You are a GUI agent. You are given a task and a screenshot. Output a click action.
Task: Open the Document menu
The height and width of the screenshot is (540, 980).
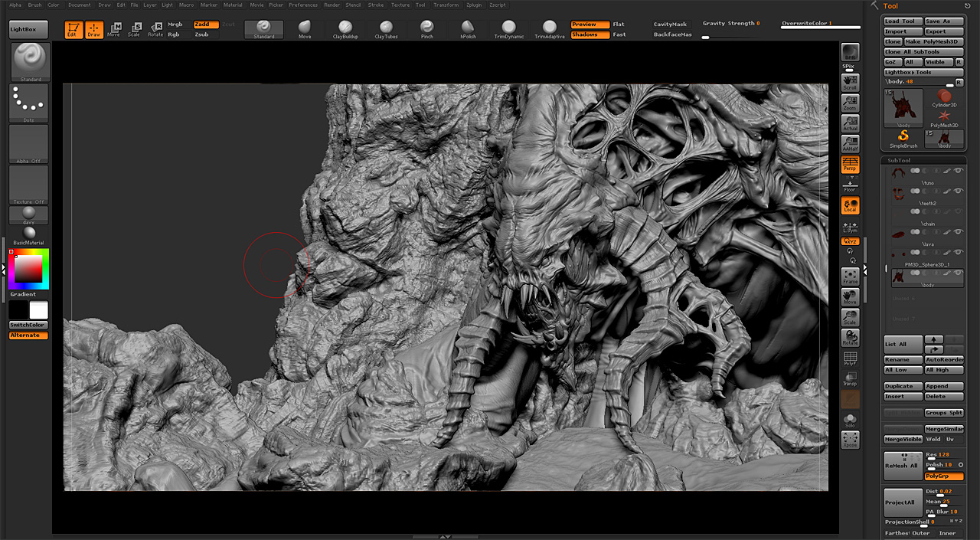coord(80,5)
